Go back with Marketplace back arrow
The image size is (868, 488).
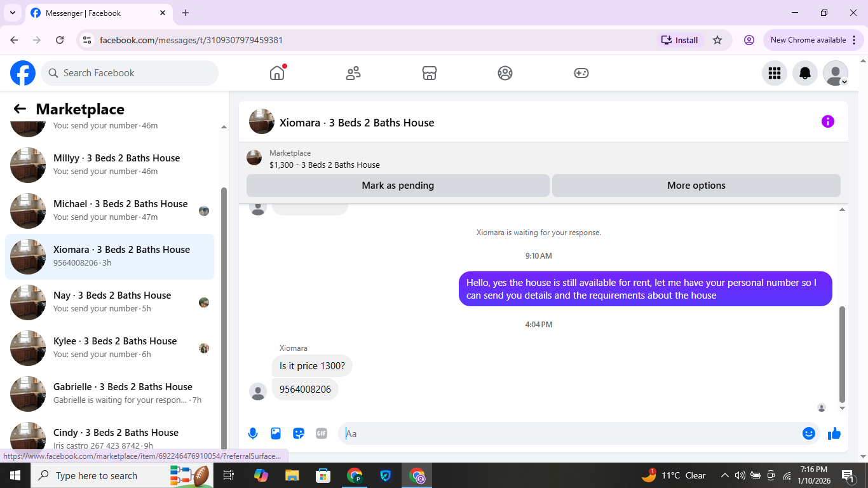tap(20, 109)
